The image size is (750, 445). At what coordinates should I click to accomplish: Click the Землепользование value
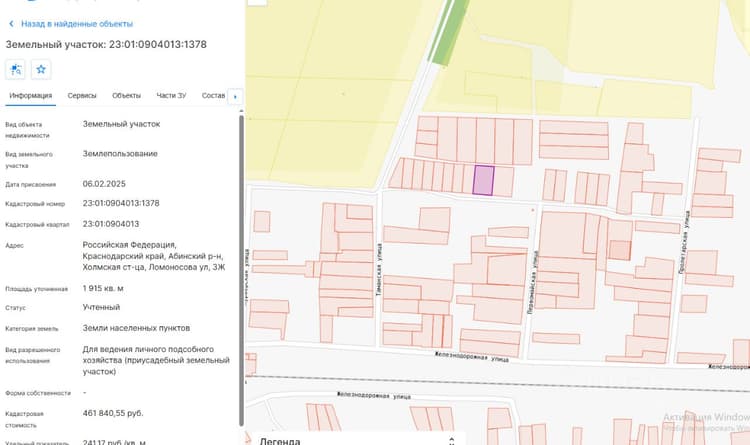[x=120, y=154]
